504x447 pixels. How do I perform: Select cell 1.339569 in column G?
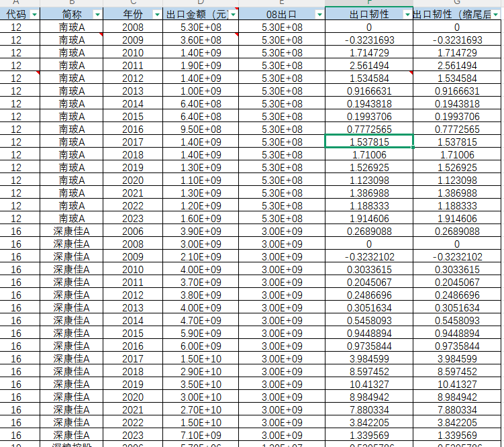[457, 435]
